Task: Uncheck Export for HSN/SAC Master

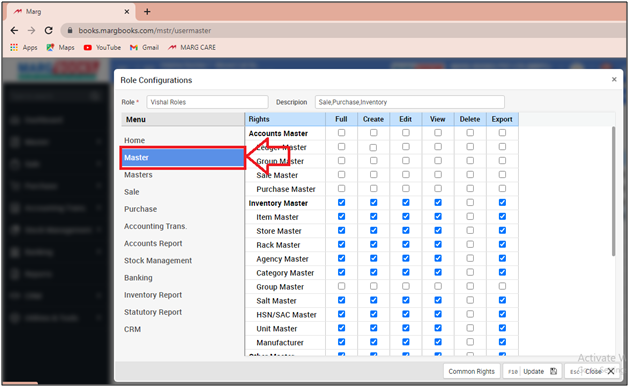Action: pyautogui.click(x=502, y=314)
